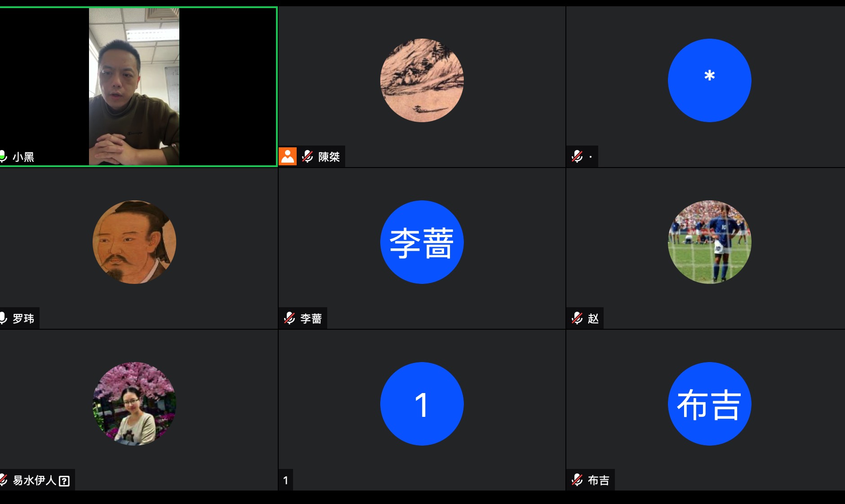Click the muted mic icon for 易水伊人
Image resolution: width=845 pixels, height=504 pixels.
3,480
